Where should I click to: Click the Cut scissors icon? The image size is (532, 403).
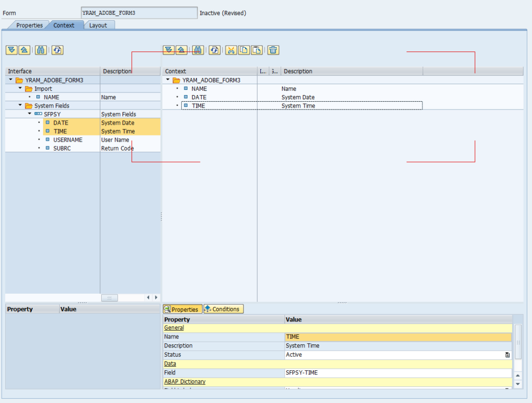[231, 50]
